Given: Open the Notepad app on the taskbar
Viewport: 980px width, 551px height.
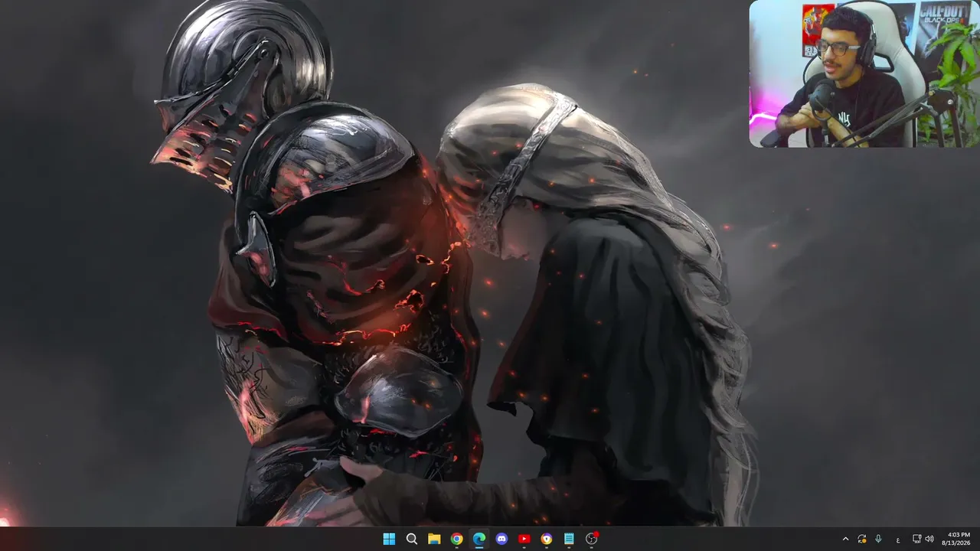Looking at the screenshot, I should click(569, 539).
